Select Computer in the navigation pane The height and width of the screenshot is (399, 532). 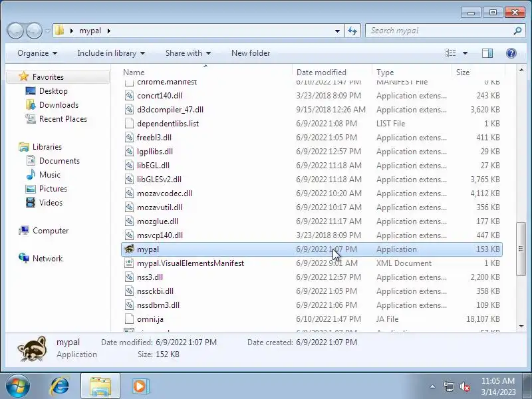coord(51,231)
